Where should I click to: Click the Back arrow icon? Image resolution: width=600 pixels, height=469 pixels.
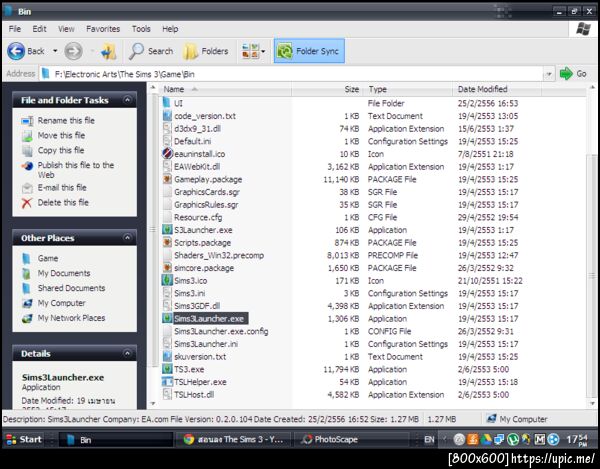click(x=16, y=51)
